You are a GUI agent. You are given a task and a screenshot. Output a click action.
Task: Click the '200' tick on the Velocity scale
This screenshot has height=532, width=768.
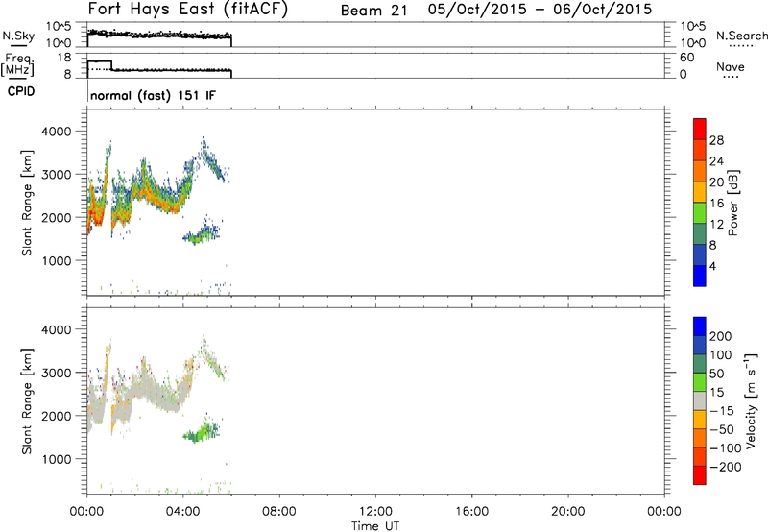[x=721, y=336]
